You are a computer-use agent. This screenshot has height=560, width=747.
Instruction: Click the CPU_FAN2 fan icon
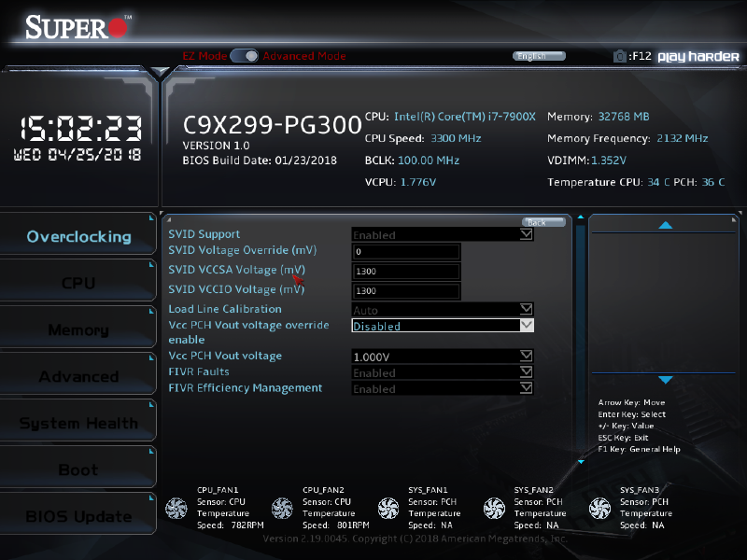pos(282,508)
